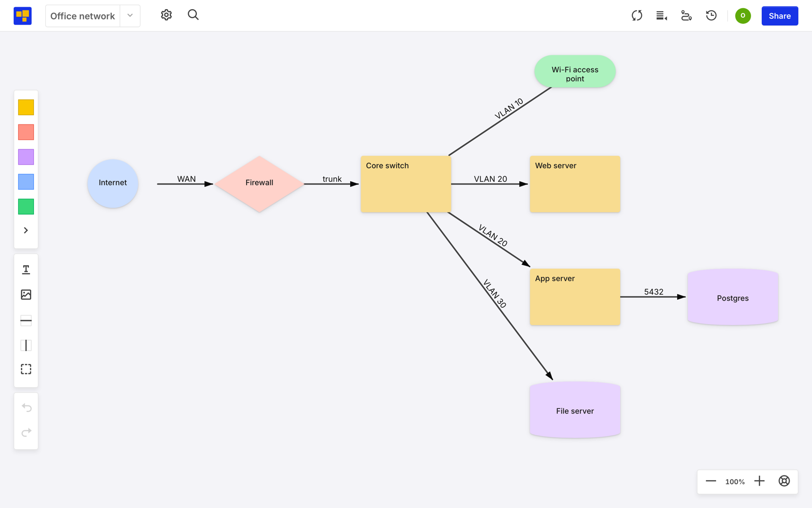Open the notes list panel icon

pos(662,16)
